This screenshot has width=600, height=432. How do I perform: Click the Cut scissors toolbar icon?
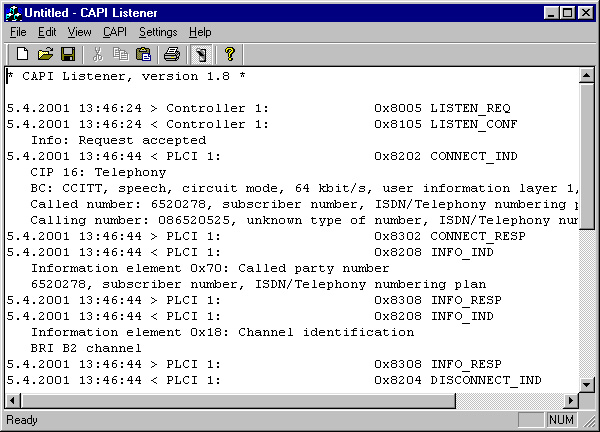click(x=98, y=54)
